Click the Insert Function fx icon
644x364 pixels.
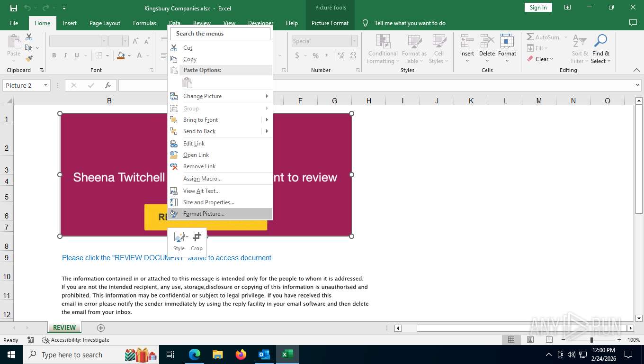(108, 85)
